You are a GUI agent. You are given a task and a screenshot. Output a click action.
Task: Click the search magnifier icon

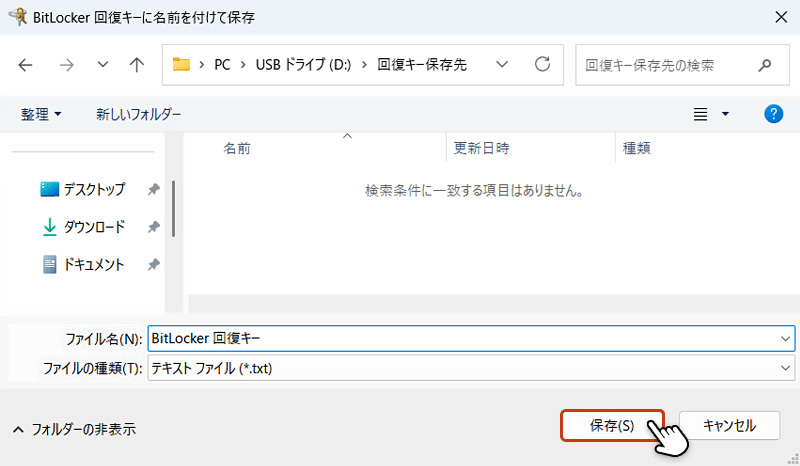(764, 65)
